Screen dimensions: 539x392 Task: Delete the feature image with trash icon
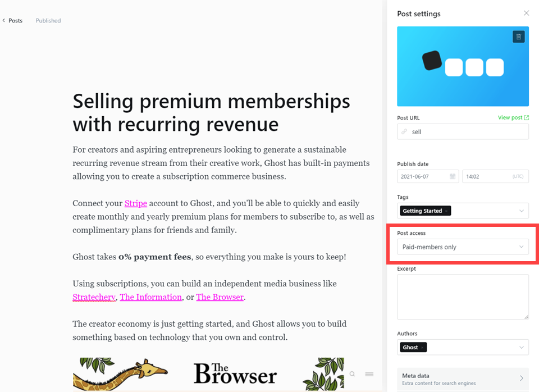(518, 37)
